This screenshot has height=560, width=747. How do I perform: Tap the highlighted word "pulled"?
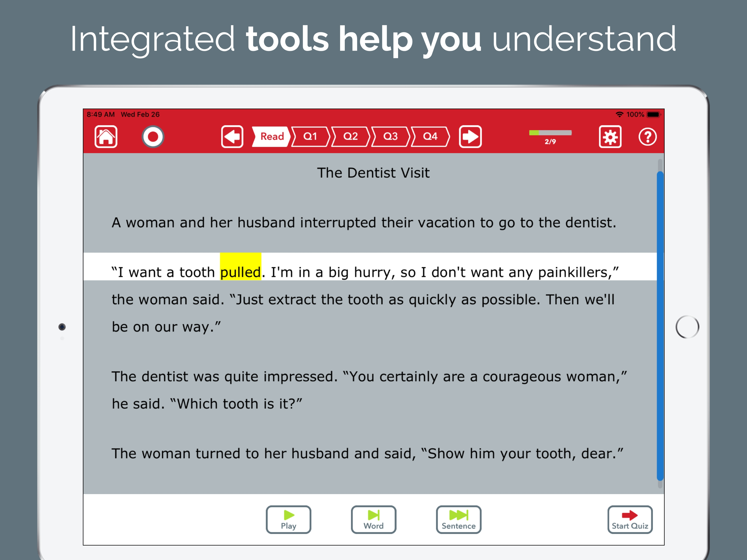click(240, 272)
